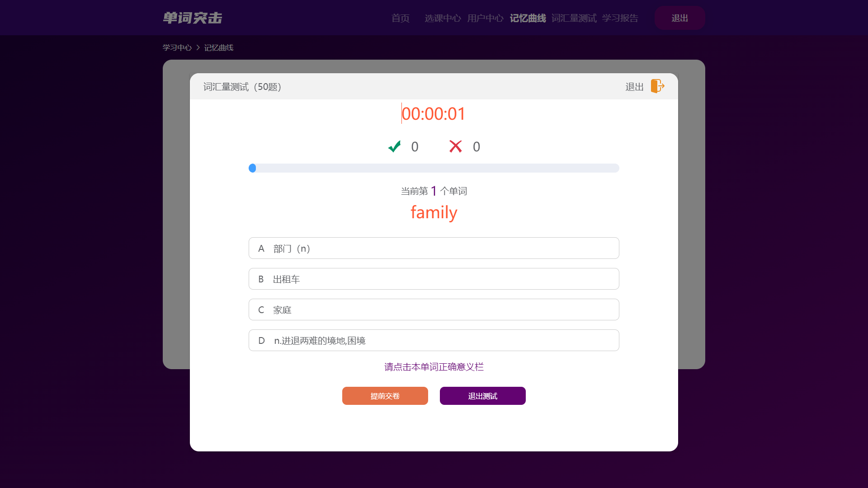Choose answer C 家庭
Image resolution: width=868 pixels, height=488 pixels.
pyautogui.click(x=434, y=310)
